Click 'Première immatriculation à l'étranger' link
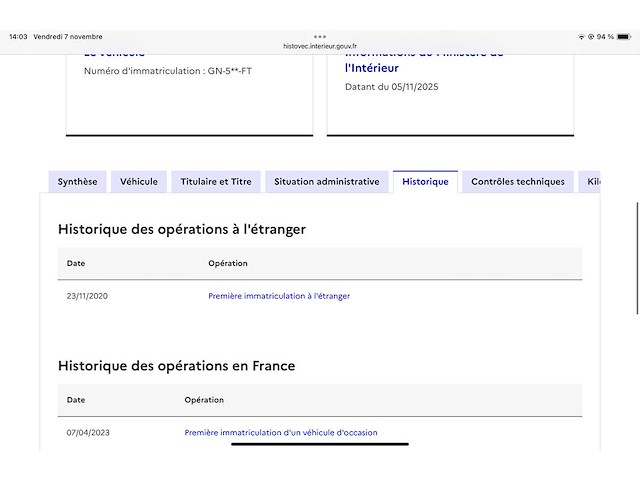 pyautogui.click(x=279, y=296)
